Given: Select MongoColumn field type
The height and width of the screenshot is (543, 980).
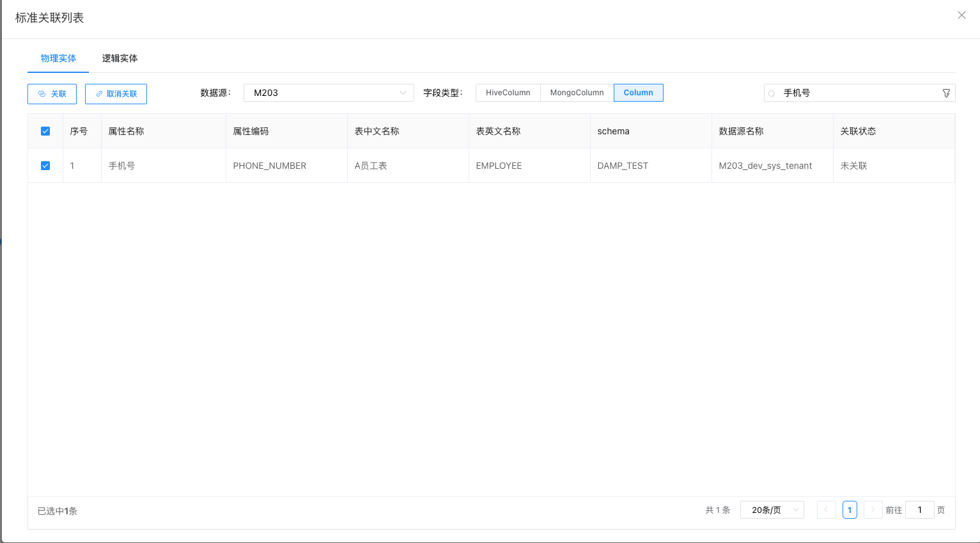Looking at the screenshot, I should (x=577, y=93).
